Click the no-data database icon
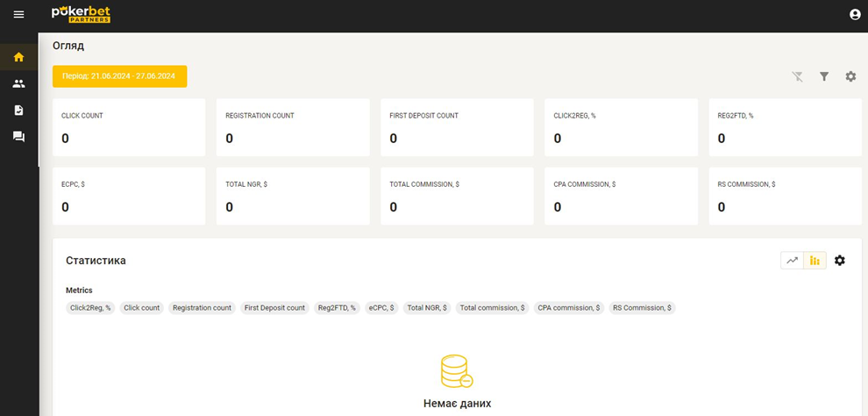Screen dimensions: 868x416 tap(458, 371)
